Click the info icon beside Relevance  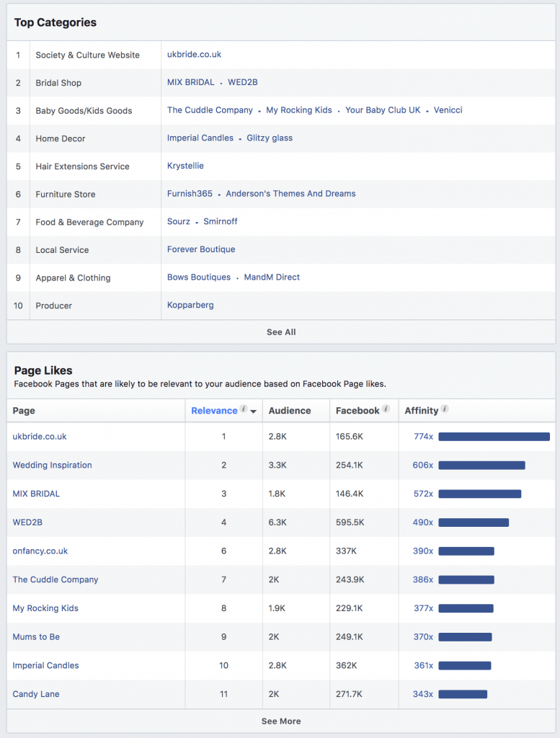point(244,409)
